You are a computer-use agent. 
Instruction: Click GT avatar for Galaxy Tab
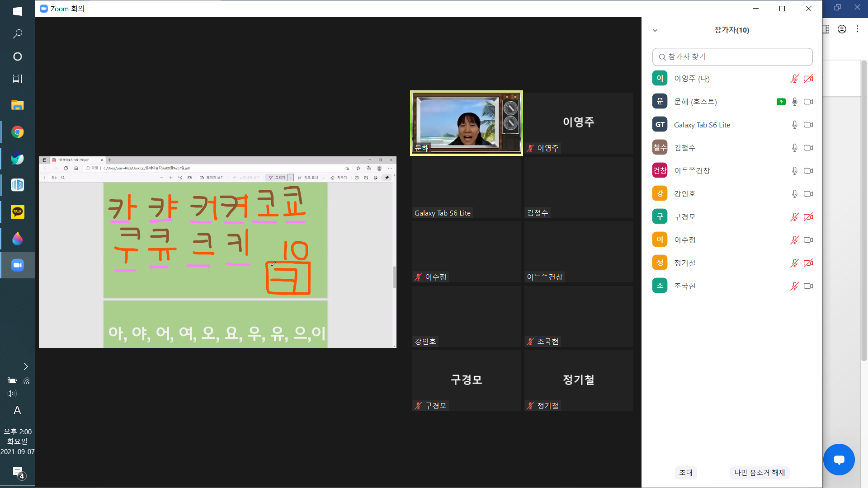pyautogui.click(x=660, y=124)
